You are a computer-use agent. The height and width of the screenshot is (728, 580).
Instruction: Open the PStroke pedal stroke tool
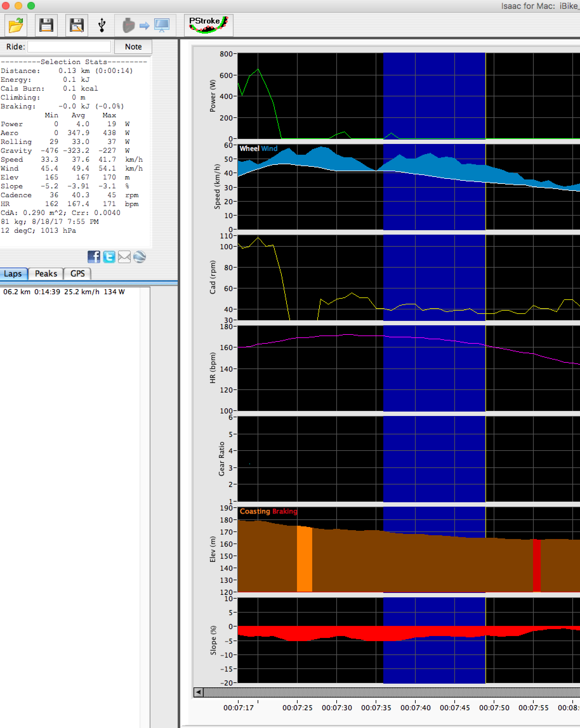pos(208,25)
